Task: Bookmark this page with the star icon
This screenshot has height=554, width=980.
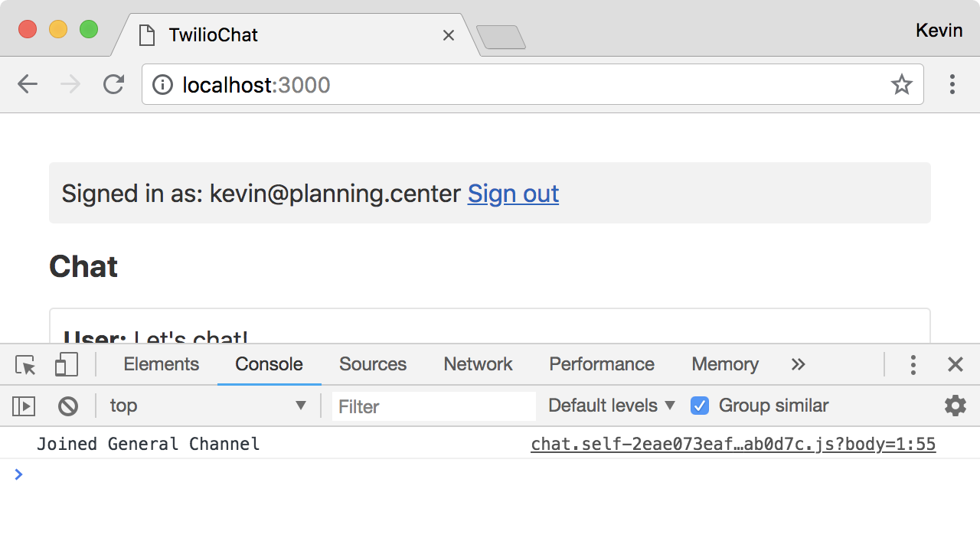Action: pos(902,84)
